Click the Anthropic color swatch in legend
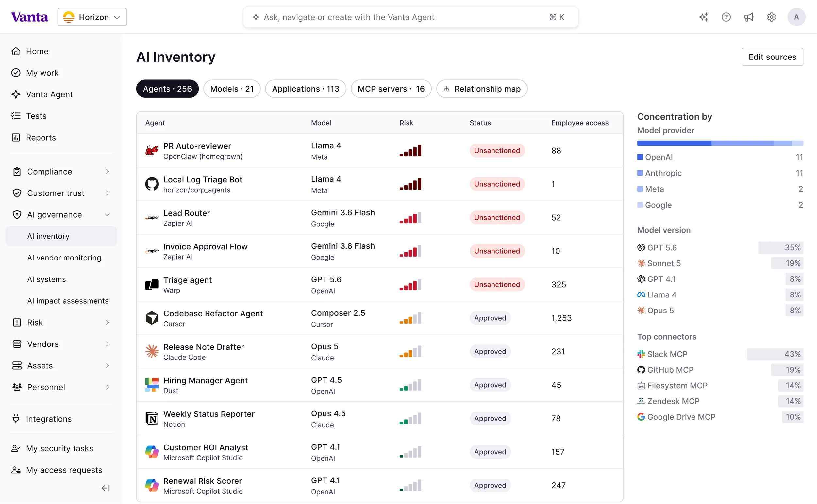 tap(640, 173)
